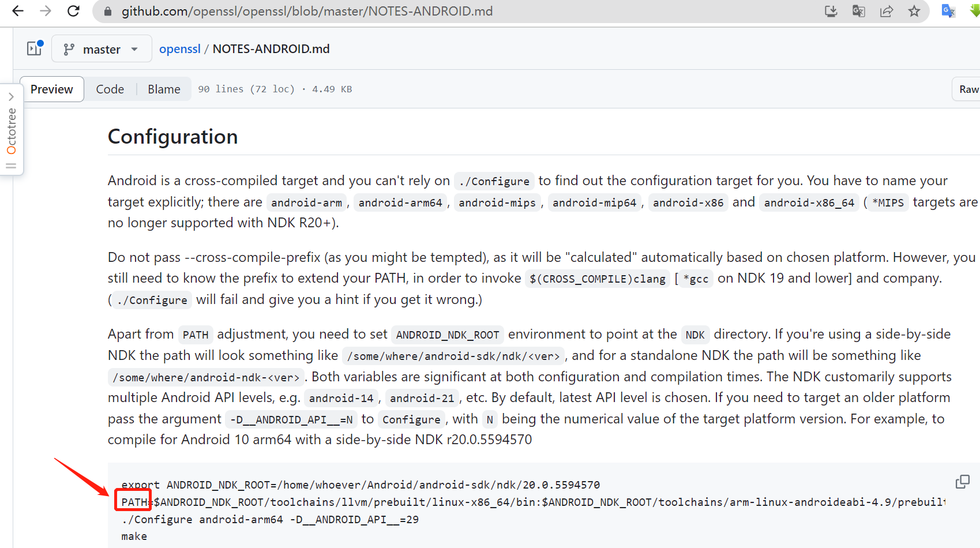Screen dimensions: 980x548
Task: Go forward in browser history
Action: (46, 11)
